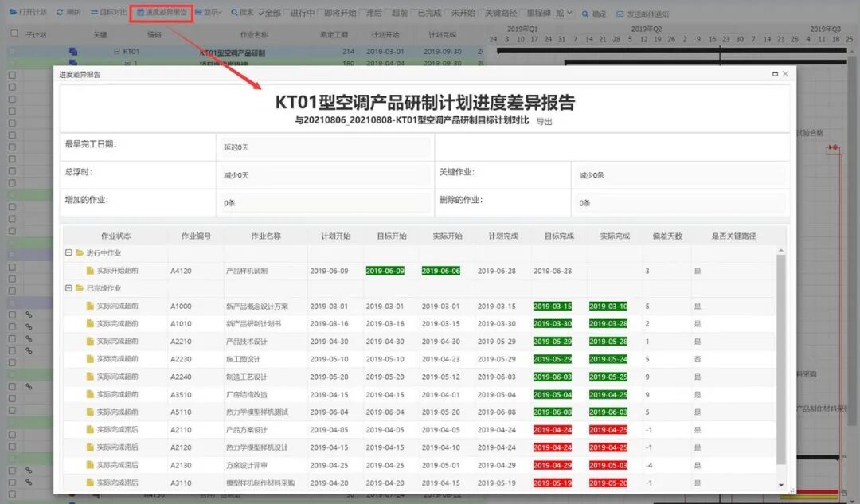Open a plan via the 打开计划 icon
This screenshot has width=860, height=504.
tap(24, 12)
